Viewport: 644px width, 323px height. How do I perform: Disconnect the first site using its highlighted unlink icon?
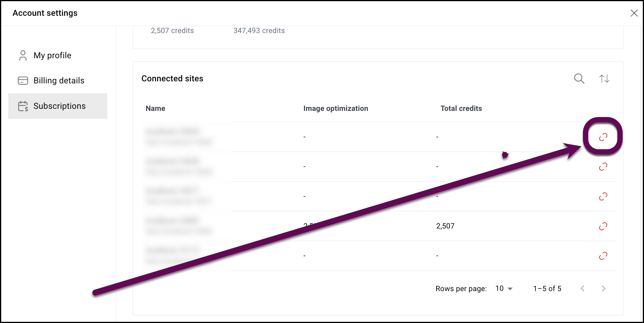603,137
